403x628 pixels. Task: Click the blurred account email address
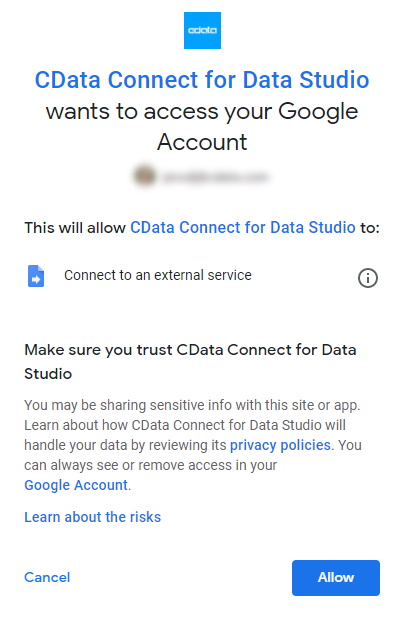click(214, 177)
